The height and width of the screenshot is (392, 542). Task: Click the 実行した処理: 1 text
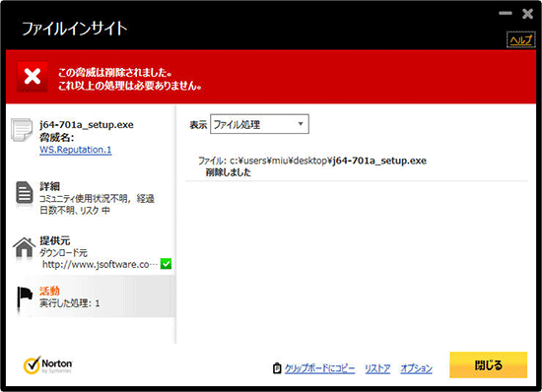[x=70, y=303]
